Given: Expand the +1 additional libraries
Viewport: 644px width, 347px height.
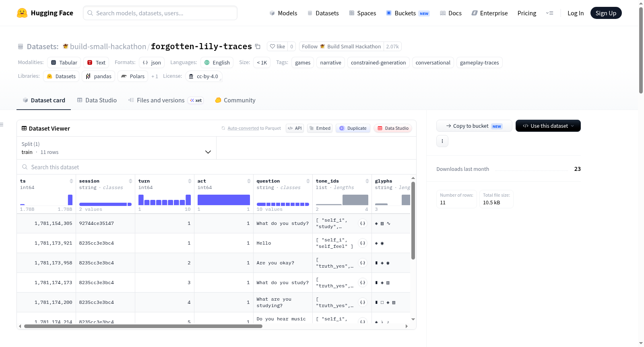Looking at the screenshot, I should (x=155, y=76).
